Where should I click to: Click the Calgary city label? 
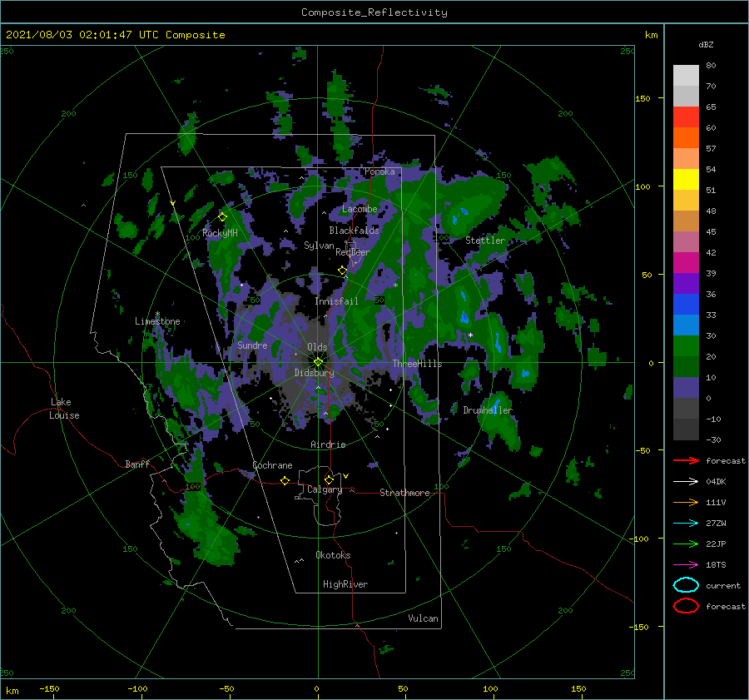click(325, 489)
